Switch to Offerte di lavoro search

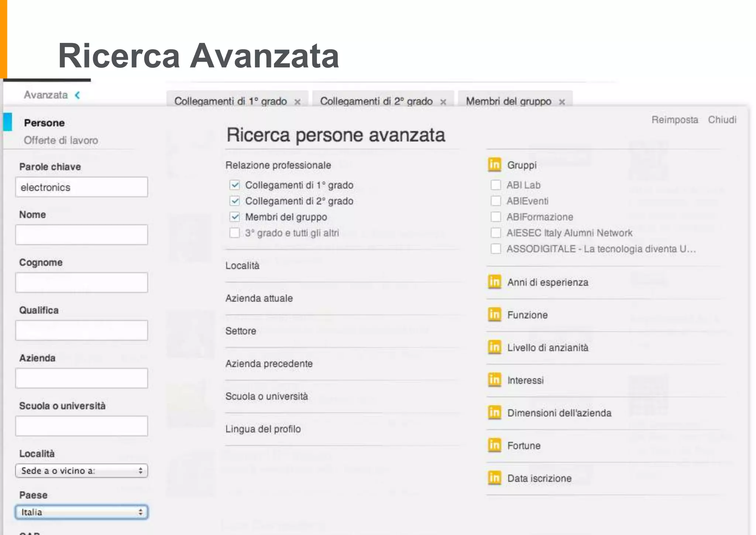(61, 140)
